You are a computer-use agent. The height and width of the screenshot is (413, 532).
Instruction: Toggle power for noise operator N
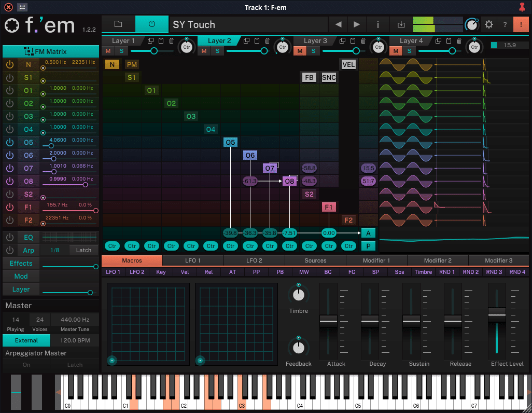pyautogui.click(x=10, y=64)
